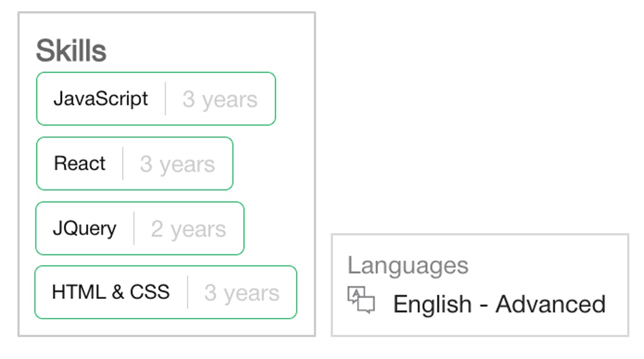Click "3 years" in the React tag
This screenshot has height=359, width=644.
coord(177,164)
